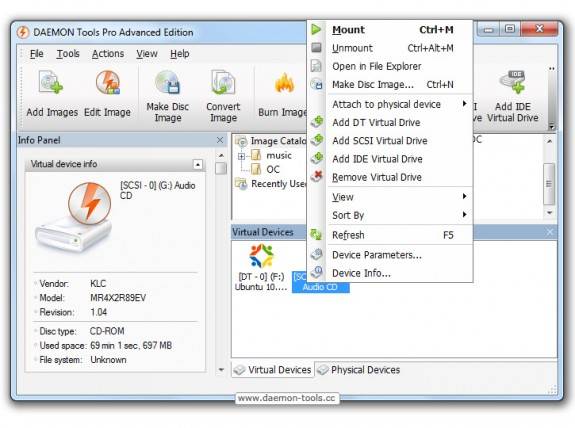Open the Help menu
The width and height of the screenshot is (575, 428).
(180, 54)
